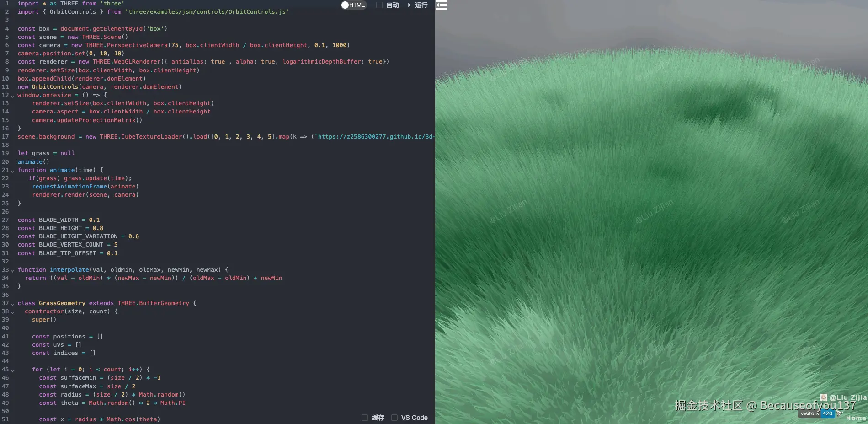This screenshot has width=868, height=424.
Task: Run the code with the 运行 button
Action: [421, 5]
